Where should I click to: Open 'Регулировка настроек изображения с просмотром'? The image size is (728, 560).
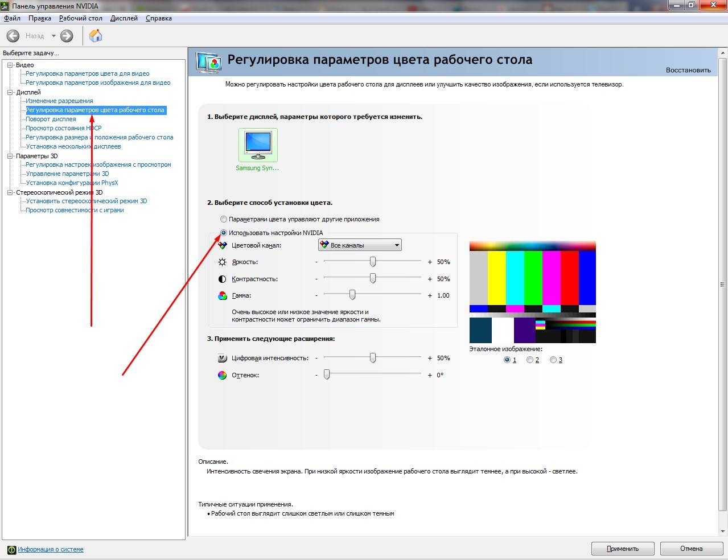98,164
